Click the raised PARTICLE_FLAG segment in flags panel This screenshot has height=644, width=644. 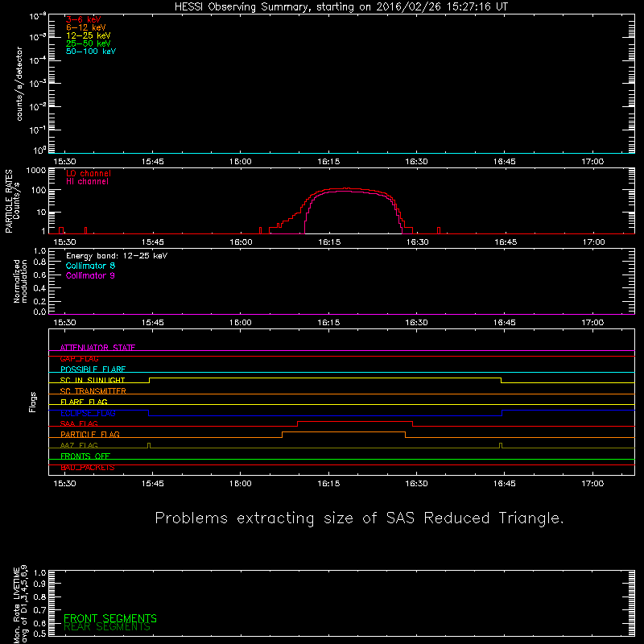tap(344, 432)
